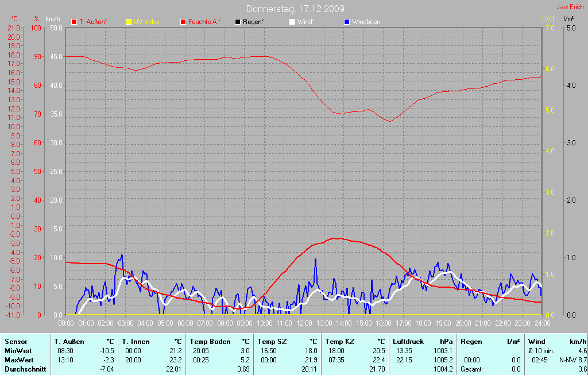Screen dimensions: 588x375
Task: Click the red Feuchte A. legend swatch
Action: click(183, 22)
